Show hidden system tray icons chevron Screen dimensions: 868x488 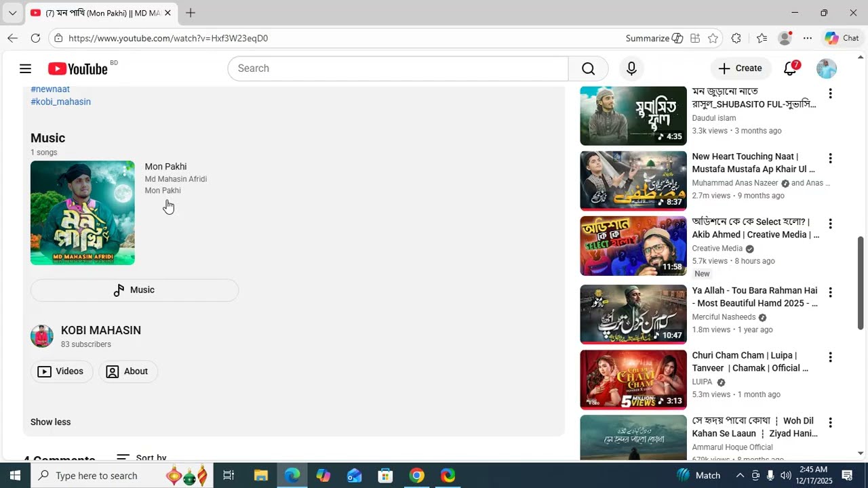740,475
